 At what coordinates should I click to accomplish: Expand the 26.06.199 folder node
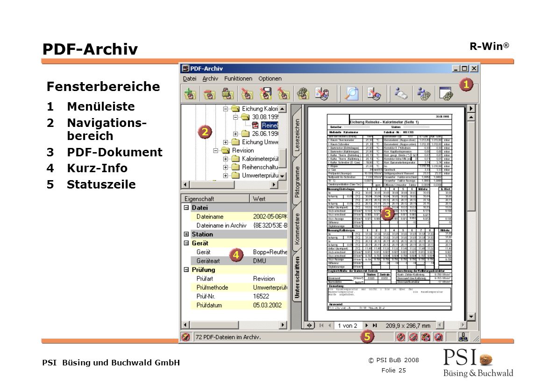click(235, 134)
